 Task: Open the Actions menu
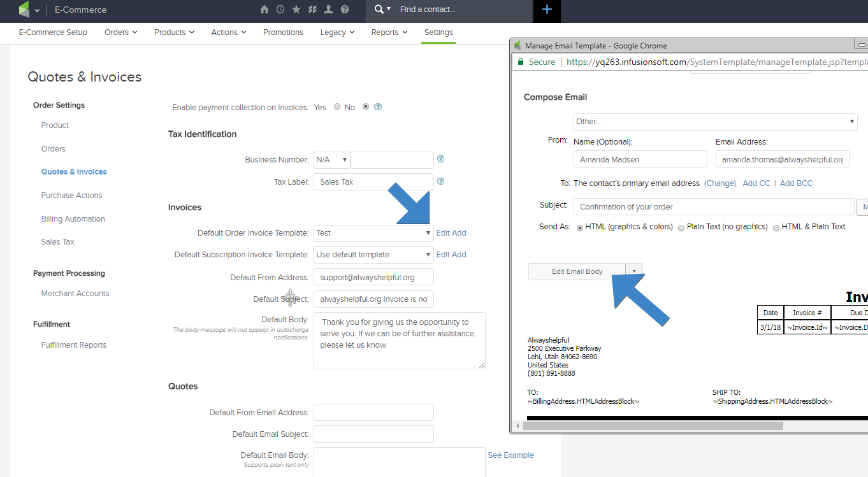[229, 32]
